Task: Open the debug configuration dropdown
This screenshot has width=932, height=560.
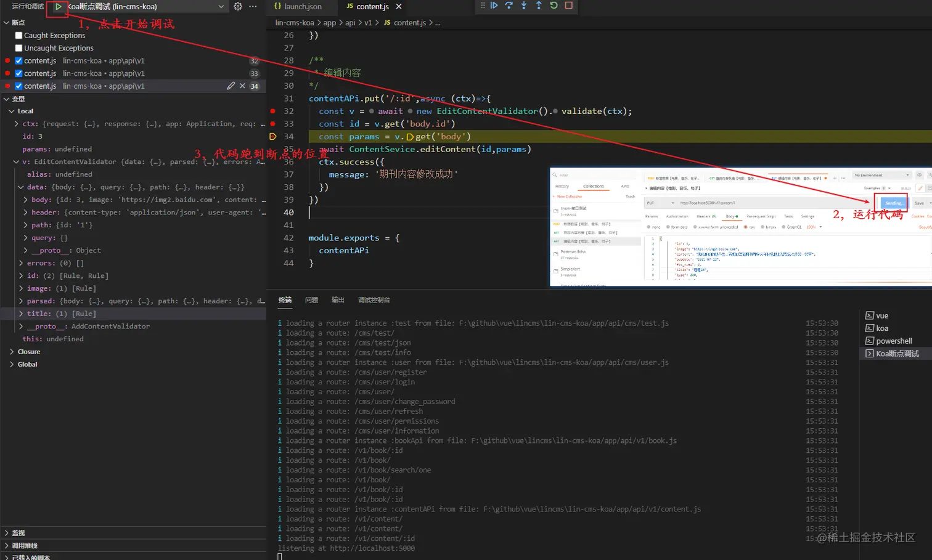Action: tap(221, 7)
